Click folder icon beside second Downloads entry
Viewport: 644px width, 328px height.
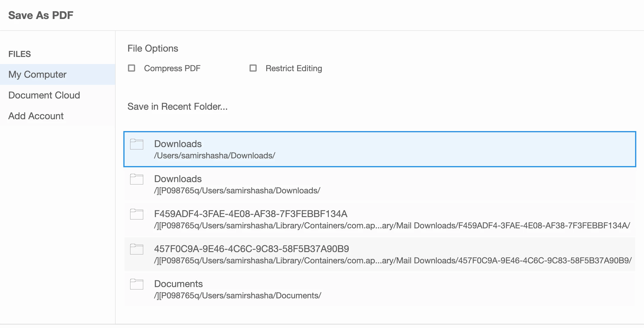tap(137, 179)
